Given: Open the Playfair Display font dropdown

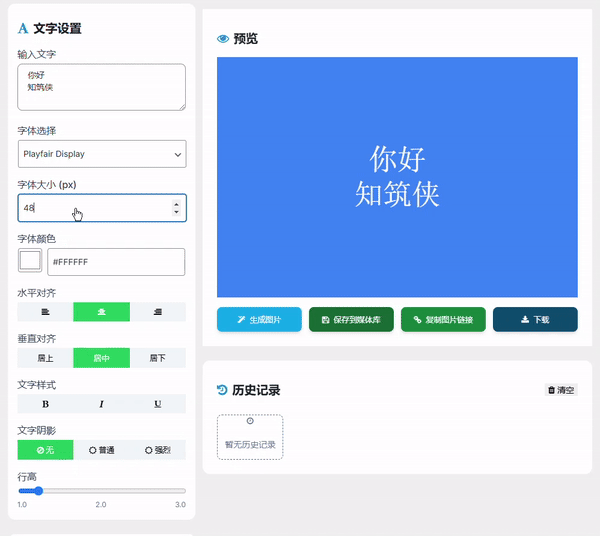Looking at the screenshot, I should (101, 154).
